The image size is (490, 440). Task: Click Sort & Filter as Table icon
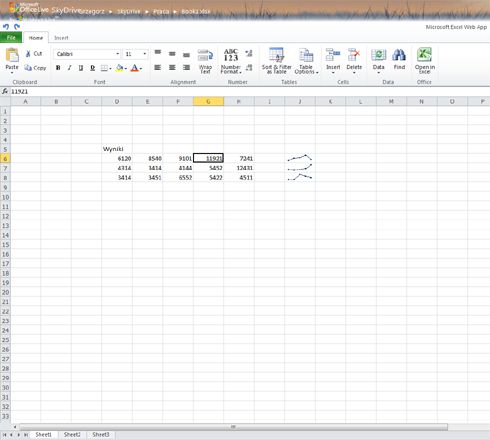click(x=277, y=55)
